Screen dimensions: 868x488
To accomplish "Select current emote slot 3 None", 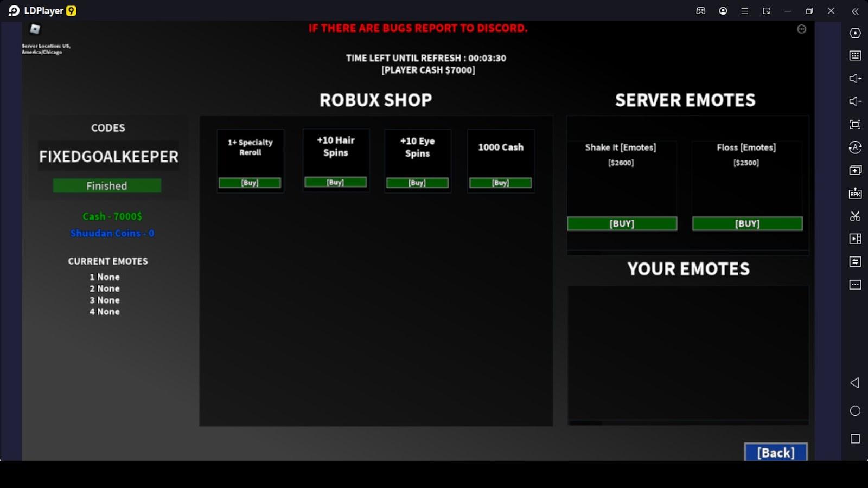I will pos(105,300).
